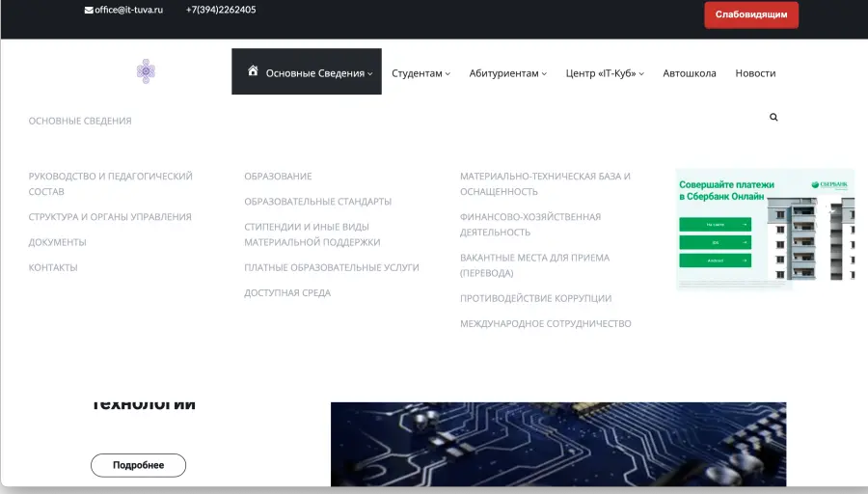Click the search magnifier icon
The image size is (868, 494).
pos(773,117)
